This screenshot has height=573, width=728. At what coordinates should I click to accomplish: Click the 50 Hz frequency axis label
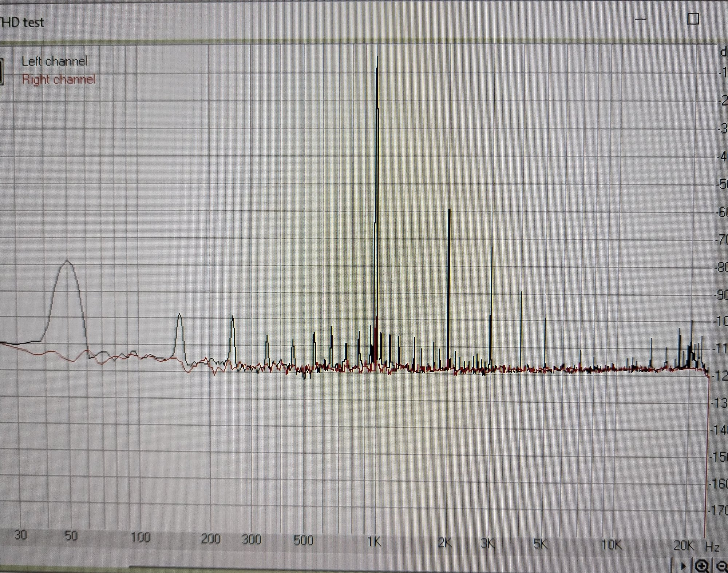[x=71, y=536]
